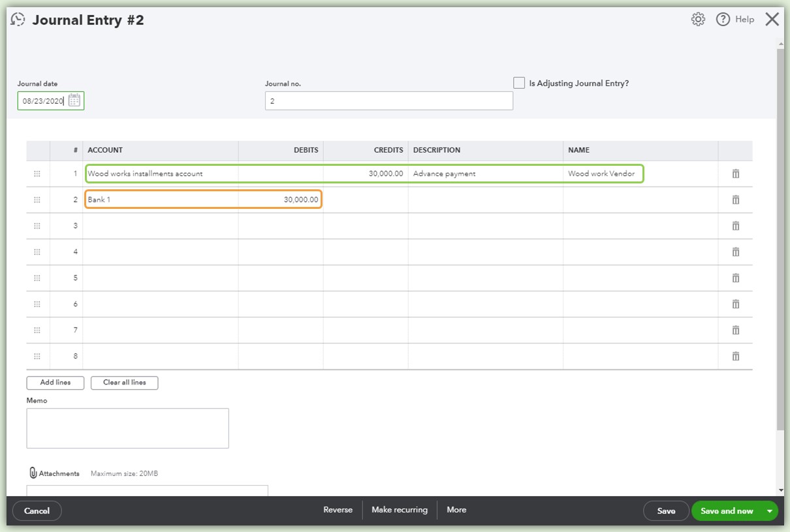This screenshot has height=532, width=790.
Task: Click the vertical scrollbar thumb
Action: tap(780, 239)
